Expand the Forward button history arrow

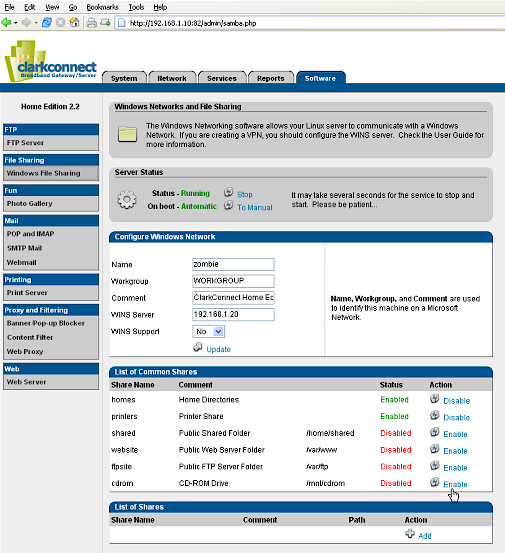(36, 23)
